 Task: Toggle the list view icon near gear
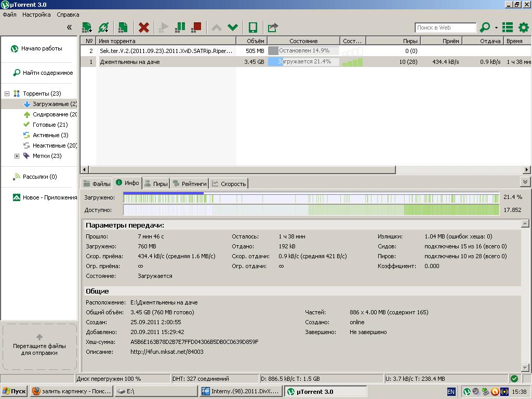[508, 28]
